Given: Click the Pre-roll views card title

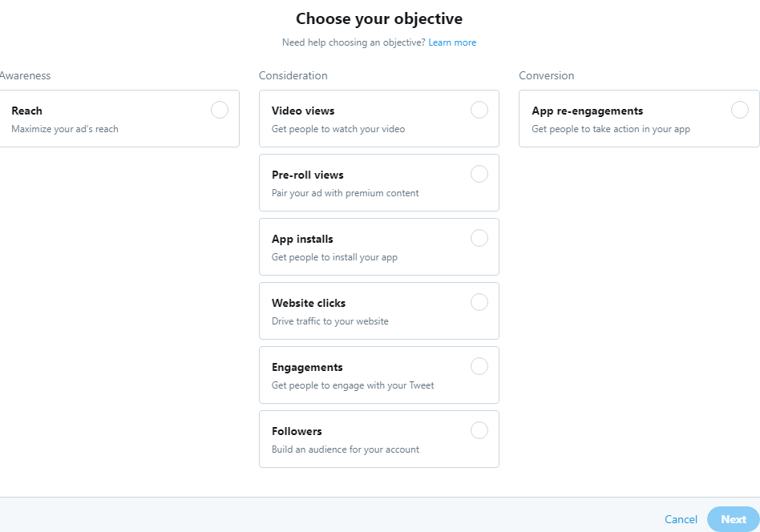Looking at the screenshot, I should click(x=308, y=175).
